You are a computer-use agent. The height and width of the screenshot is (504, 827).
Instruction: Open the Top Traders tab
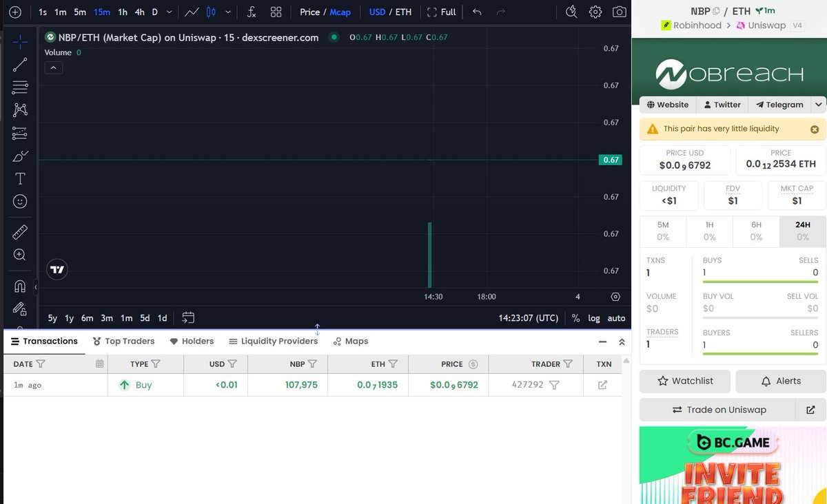123,341
